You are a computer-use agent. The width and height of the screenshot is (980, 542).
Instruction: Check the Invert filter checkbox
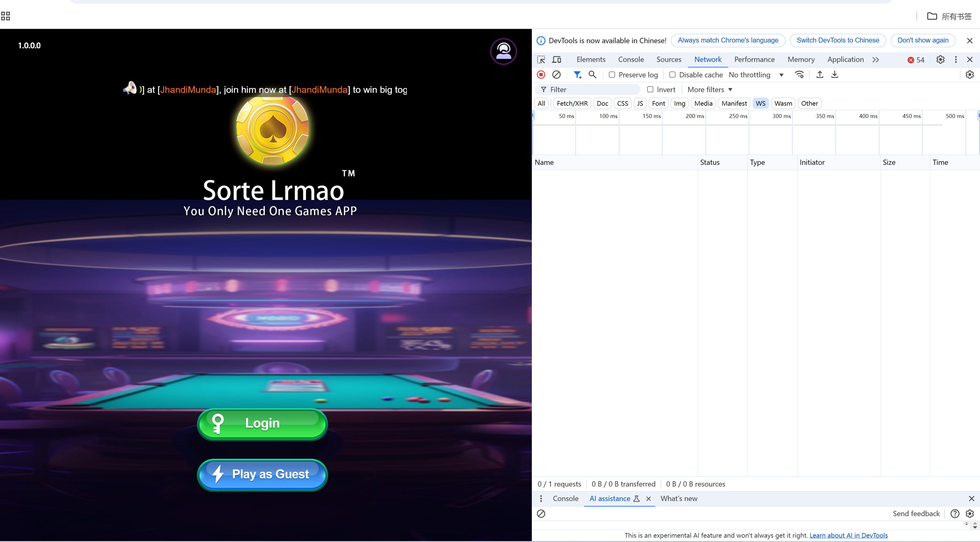(650, 90)
